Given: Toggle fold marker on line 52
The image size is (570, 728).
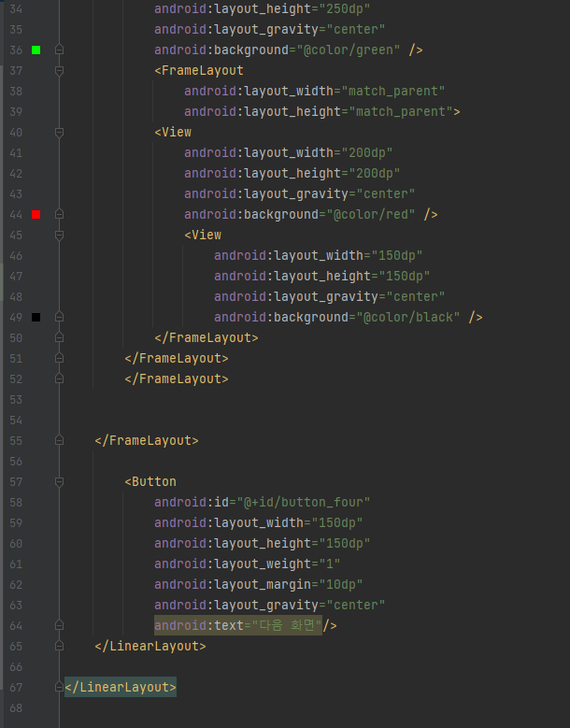Looking at the screenshot, I should click(x=59, y=378).
